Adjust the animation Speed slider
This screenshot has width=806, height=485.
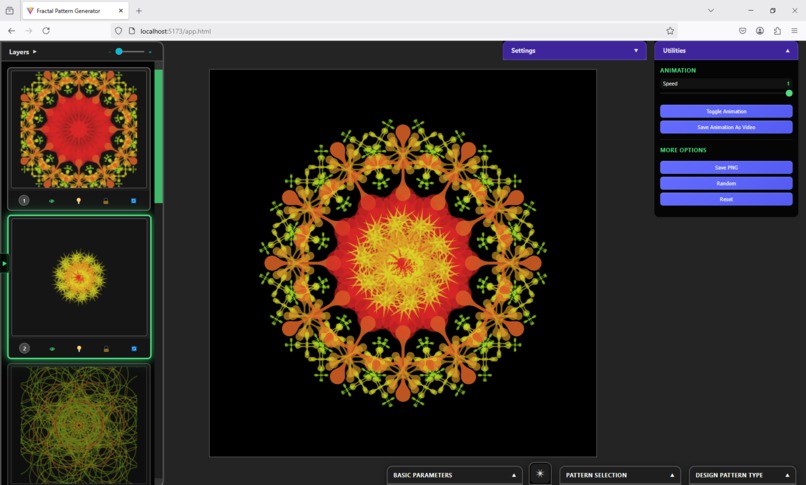[726, 93]
